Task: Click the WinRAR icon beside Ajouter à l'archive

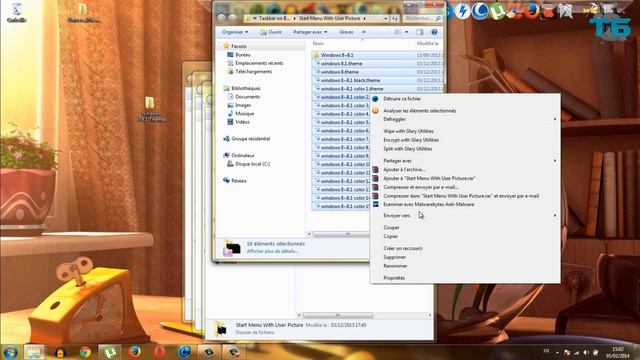Action: [375, 169]
